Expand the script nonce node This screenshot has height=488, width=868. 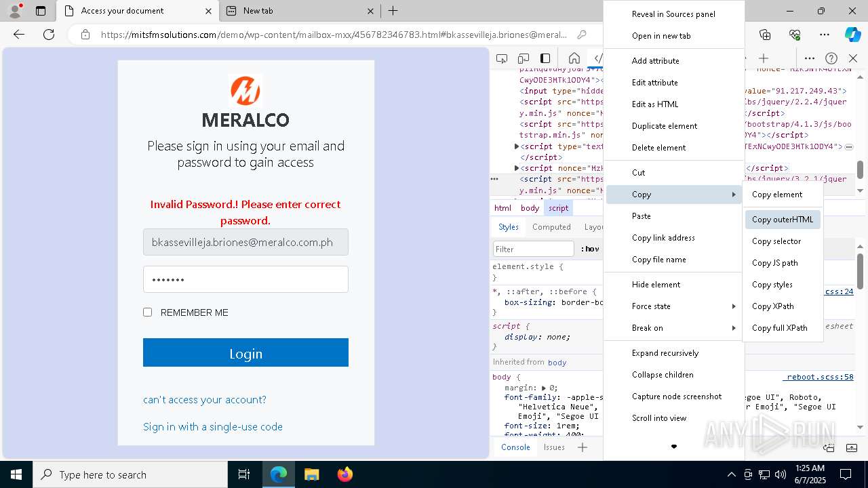coord(517,168)
